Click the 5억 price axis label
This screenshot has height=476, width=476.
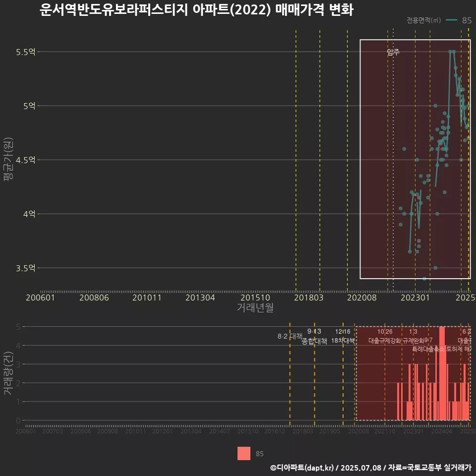click(29, 106)
